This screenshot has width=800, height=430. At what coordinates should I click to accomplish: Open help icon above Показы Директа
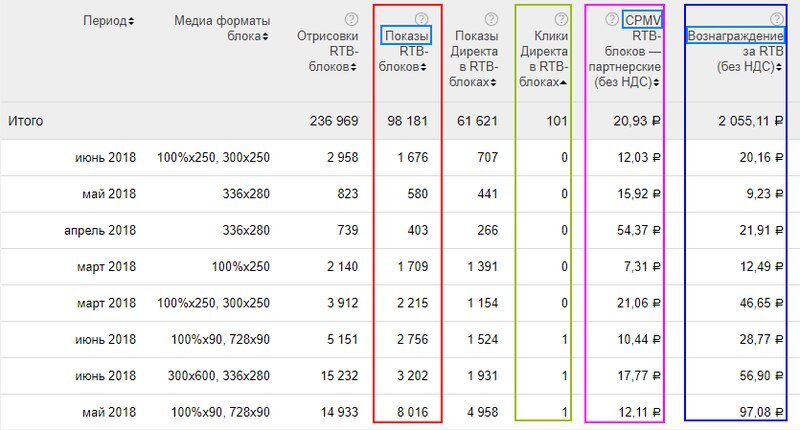click(x=491, y=19)
